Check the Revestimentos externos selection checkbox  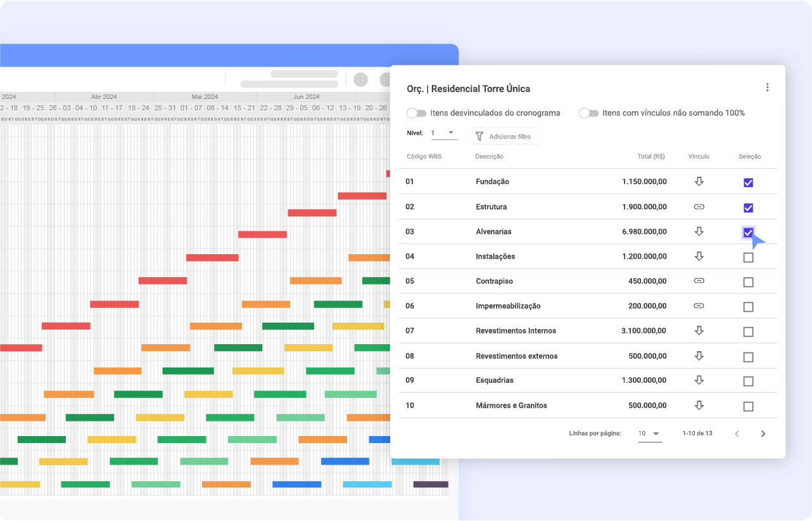pyautogui.click(x=748, y=357)
